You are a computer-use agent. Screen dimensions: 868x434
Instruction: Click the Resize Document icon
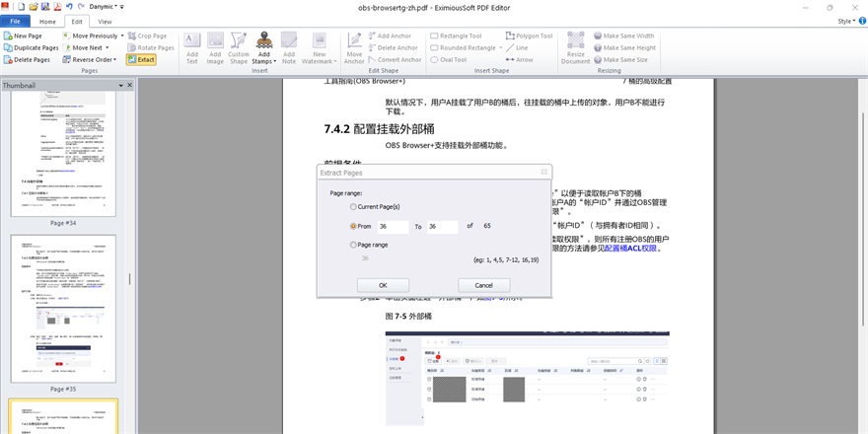[x=576, y=39]
